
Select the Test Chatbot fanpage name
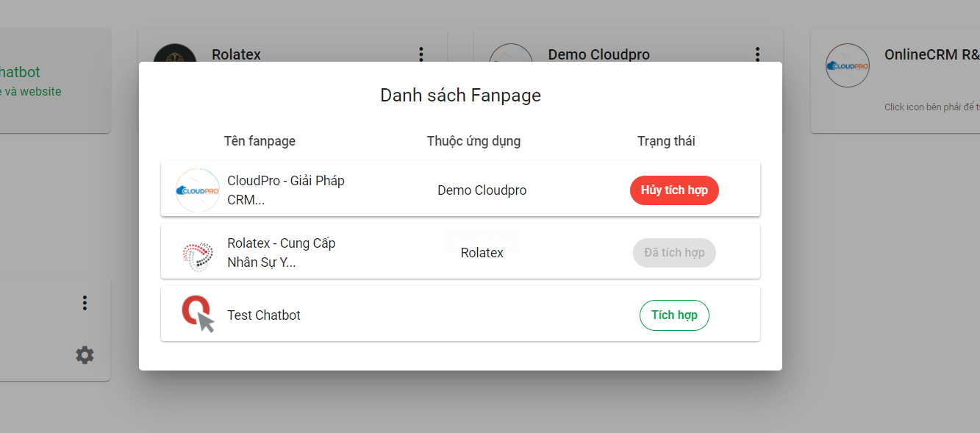click(264, 315)
